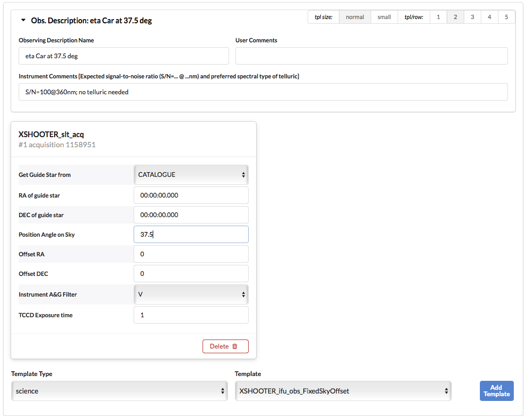
Task: Click the Offset DEC input
Action: 191,274
